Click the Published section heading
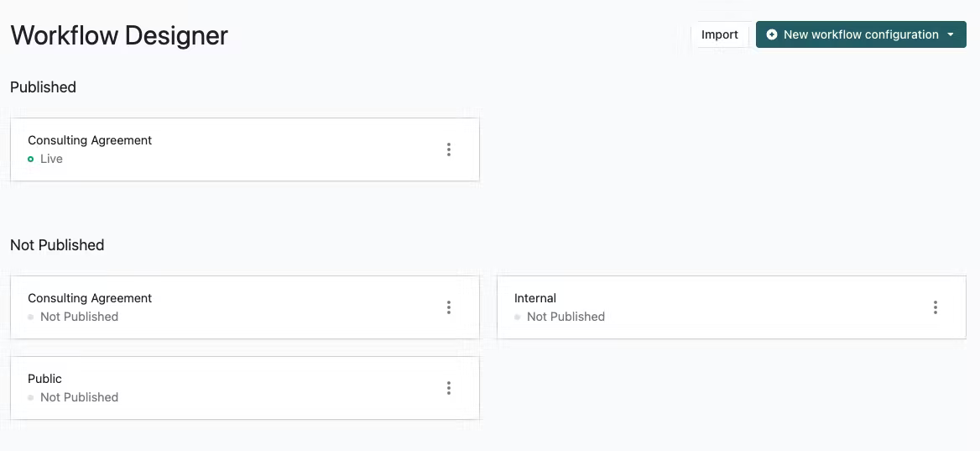Viewport: 980px width, 451px height. (43, 87)
